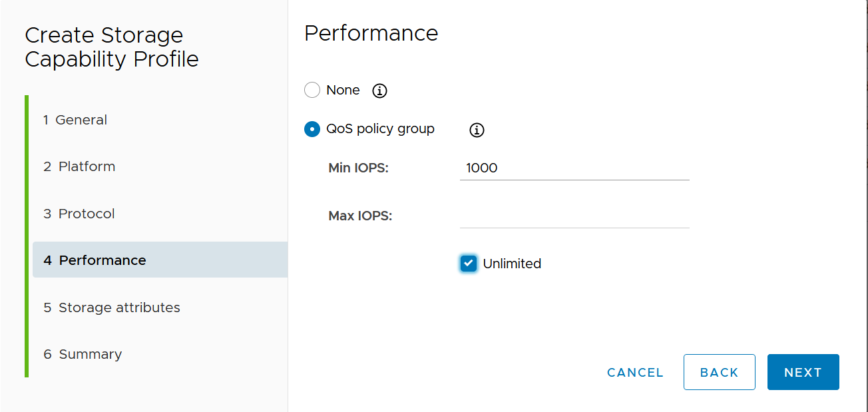Open the QoS policy group info icon

tap(477, 130)
